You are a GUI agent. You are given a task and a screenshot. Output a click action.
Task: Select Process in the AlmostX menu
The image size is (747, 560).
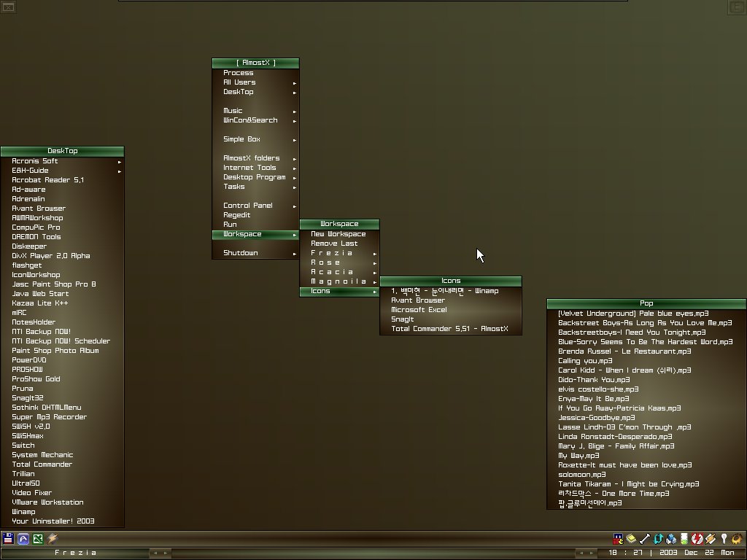[x=239, y=73]
